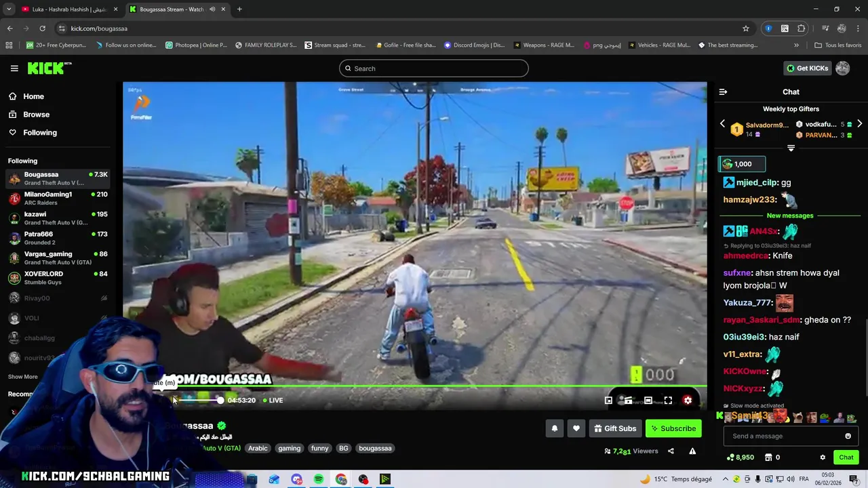
Task: Toggle follow heart button
Action: [576, 428]
